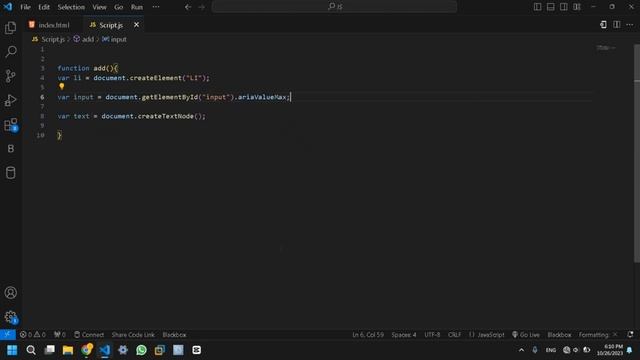Open the Extensions view
The image size is (640, 360).
point(11,124)
